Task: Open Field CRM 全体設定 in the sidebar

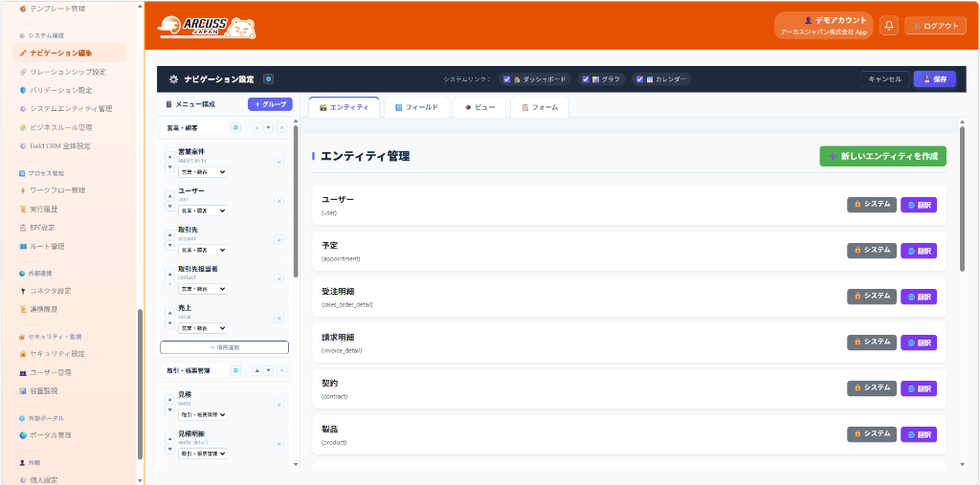Action: (60, 145)
